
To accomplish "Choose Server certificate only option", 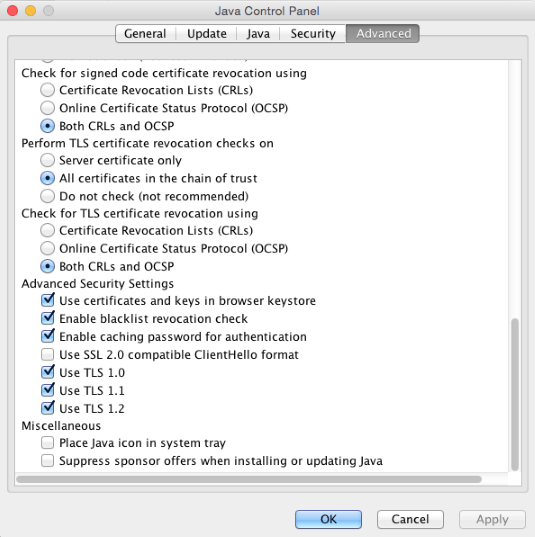I will pos(47,160).
